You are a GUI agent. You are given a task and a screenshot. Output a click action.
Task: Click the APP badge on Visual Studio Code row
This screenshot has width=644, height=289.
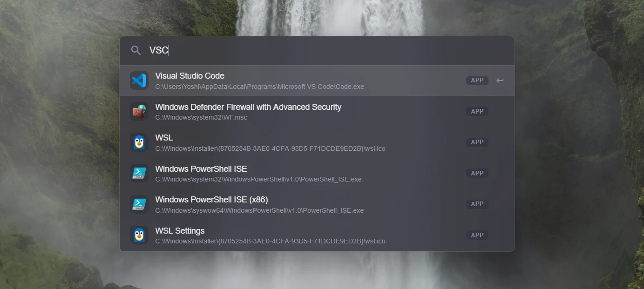coord(477,81)
